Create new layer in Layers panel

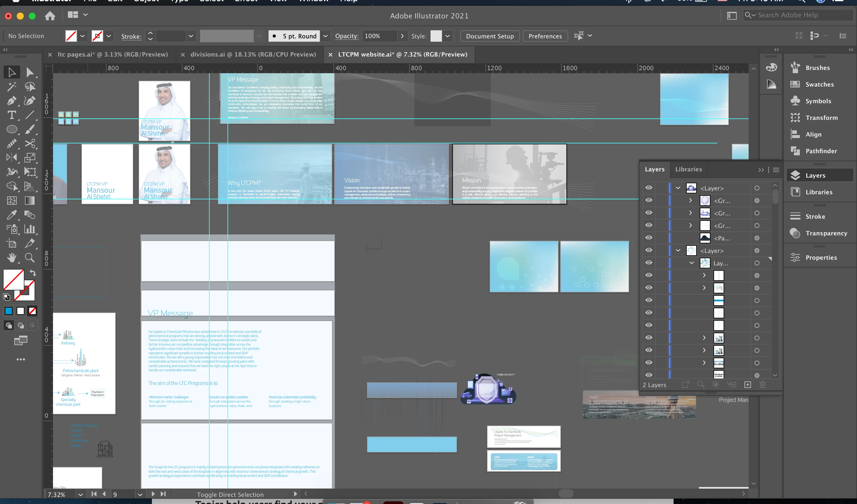coord(747,385)
